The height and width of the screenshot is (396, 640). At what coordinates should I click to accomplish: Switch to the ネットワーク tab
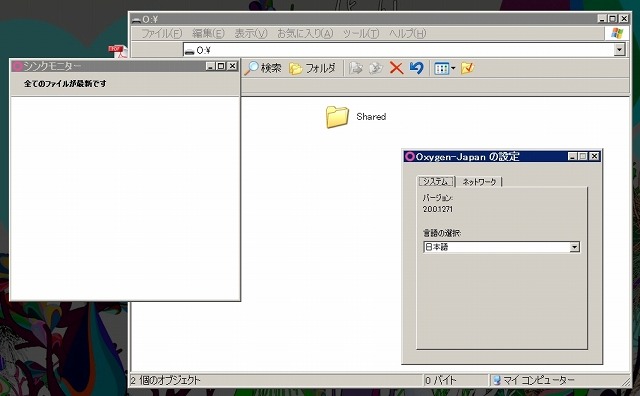479,182
